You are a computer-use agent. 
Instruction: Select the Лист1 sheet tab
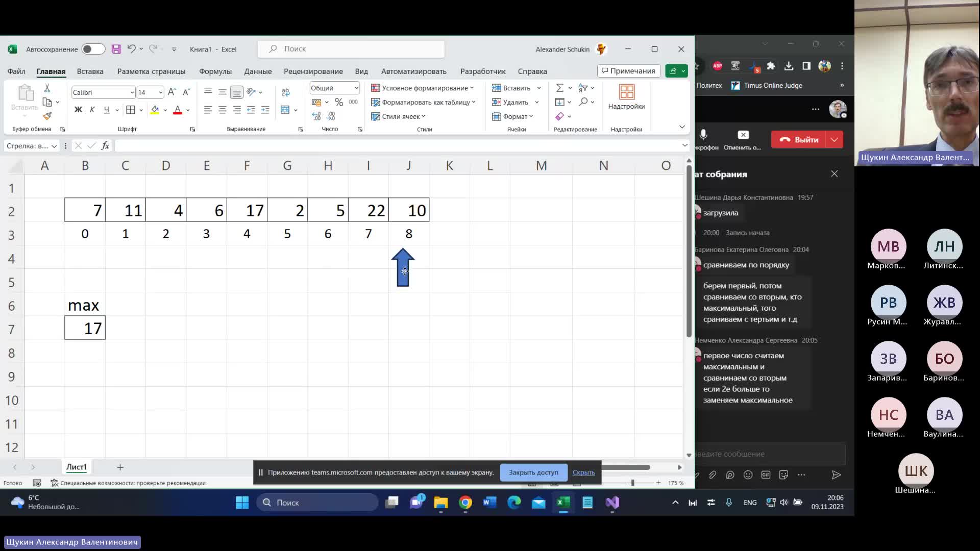click(76, 467)
